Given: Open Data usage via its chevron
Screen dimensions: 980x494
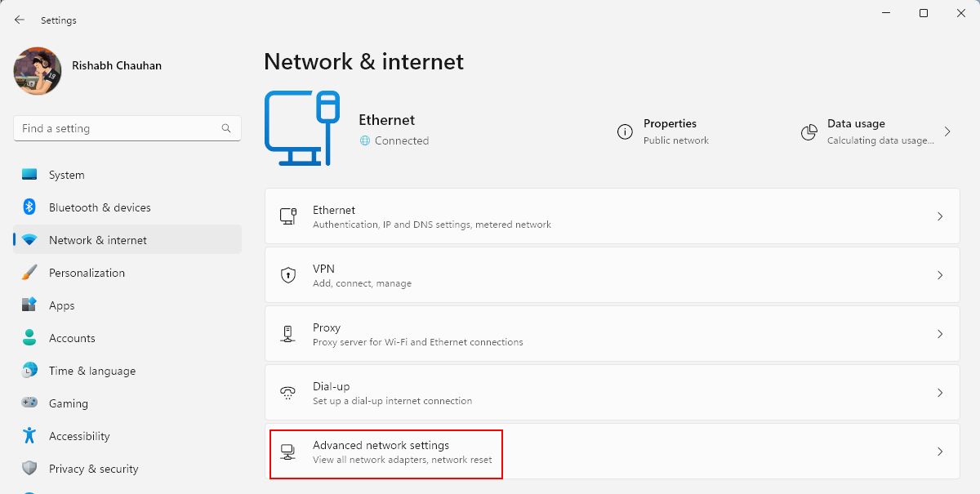Looking at the screenshot, I should pyautogui.click(x=947, y=131).
